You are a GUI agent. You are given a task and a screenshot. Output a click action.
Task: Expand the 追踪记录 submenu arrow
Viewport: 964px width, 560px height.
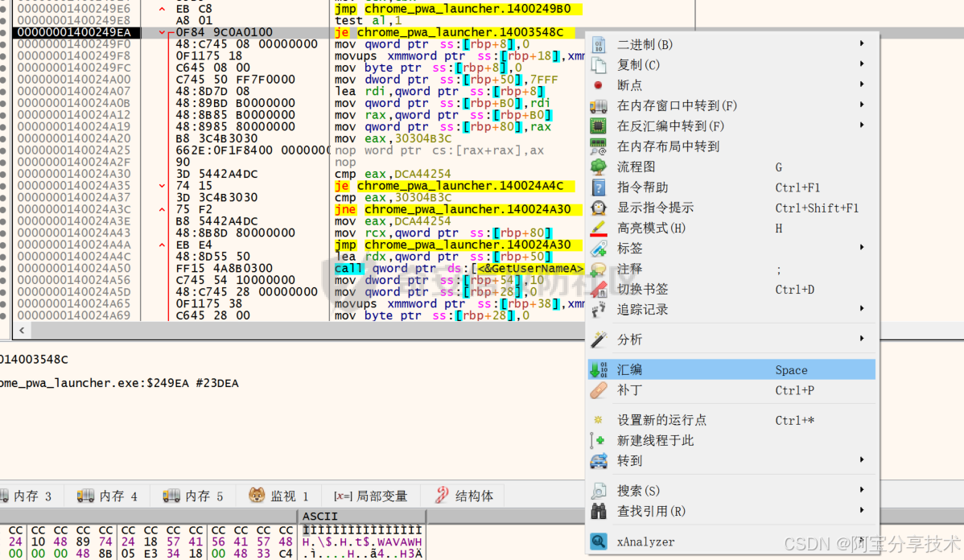[862, 309]
